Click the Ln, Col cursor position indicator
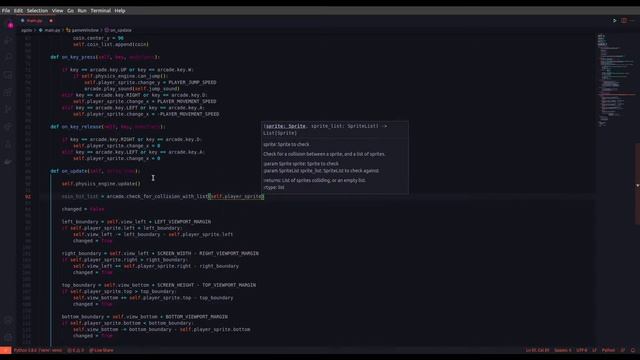Viewport: 640px width, 360px height. click(x=537, y=350)
